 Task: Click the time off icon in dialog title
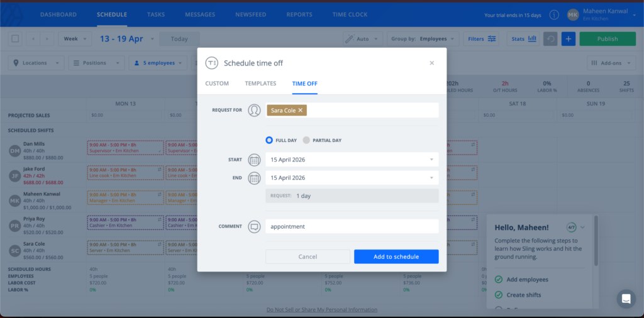pyautogui.click(x=211, y=63)
